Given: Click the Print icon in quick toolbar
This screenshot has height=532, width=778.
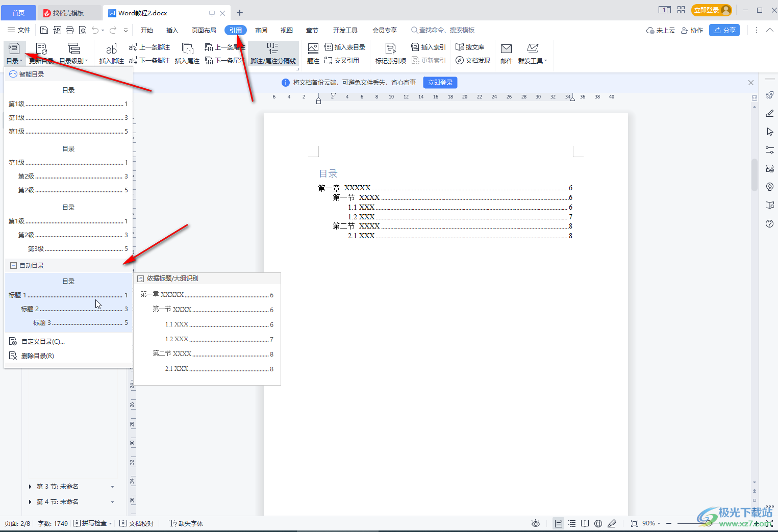Looking at the screenshot, I should (70, 30).
